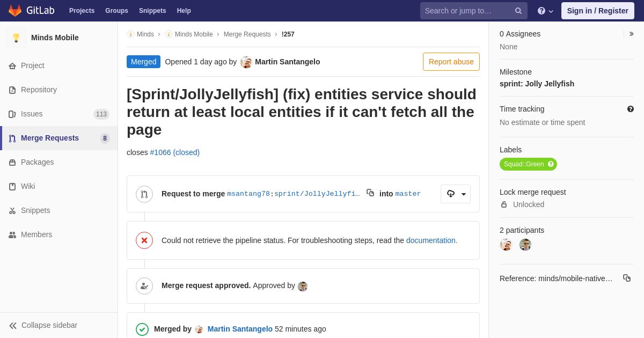Click the green merged checkmark icon
The image size is (644, 338).
[142, 329]
